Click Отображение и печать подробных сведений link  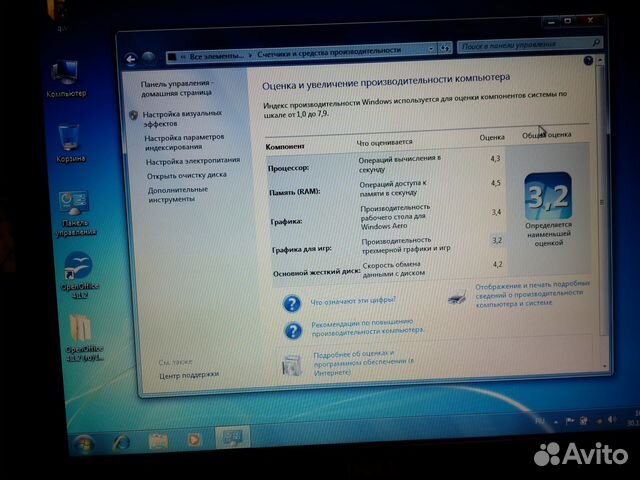pos(532,294)
